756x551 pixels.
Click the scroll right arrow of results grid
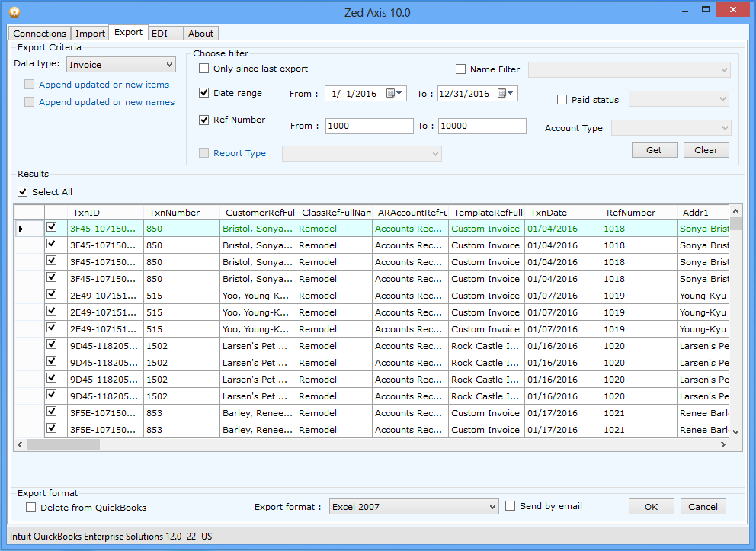(723, 444)
